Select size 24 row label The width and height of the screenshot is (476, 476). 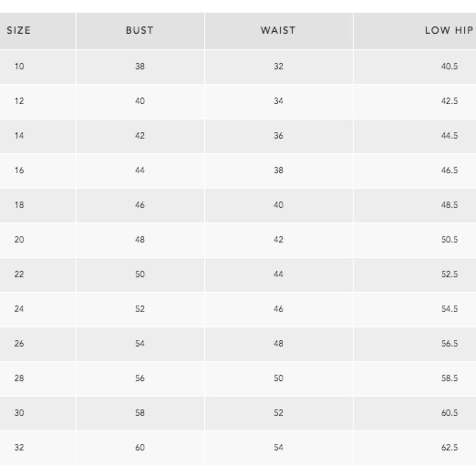click(19, 309)
